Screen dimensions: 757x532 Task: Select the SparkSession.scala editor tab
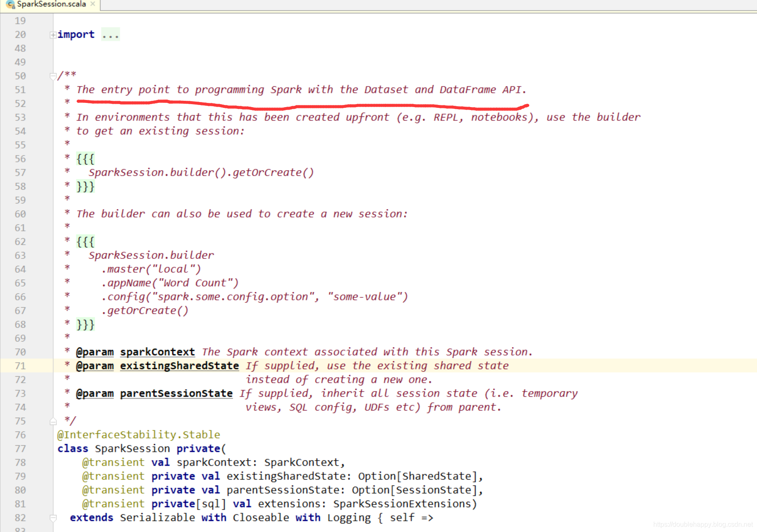pos(51,4)
